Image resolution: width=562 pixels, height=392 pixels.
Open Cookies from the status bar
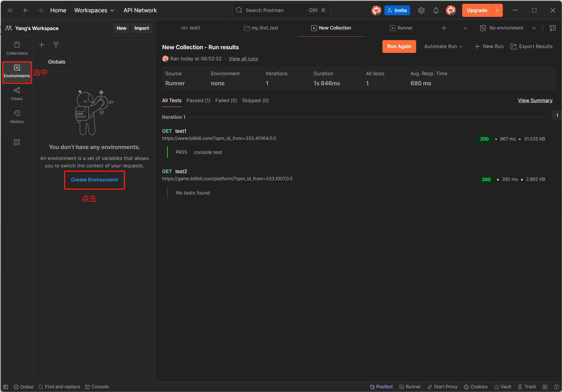point(476,387)
